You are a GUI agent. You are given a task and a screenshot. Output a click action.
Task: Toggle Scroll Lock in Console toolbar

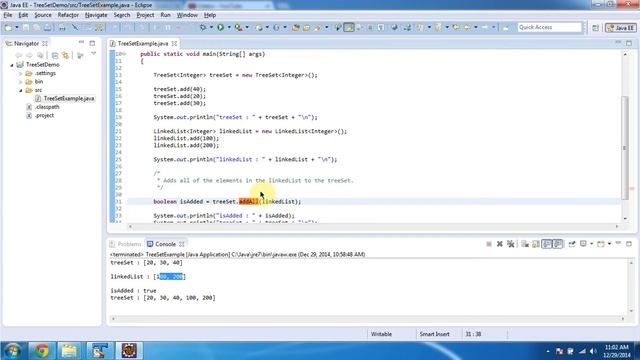point(536,244)
